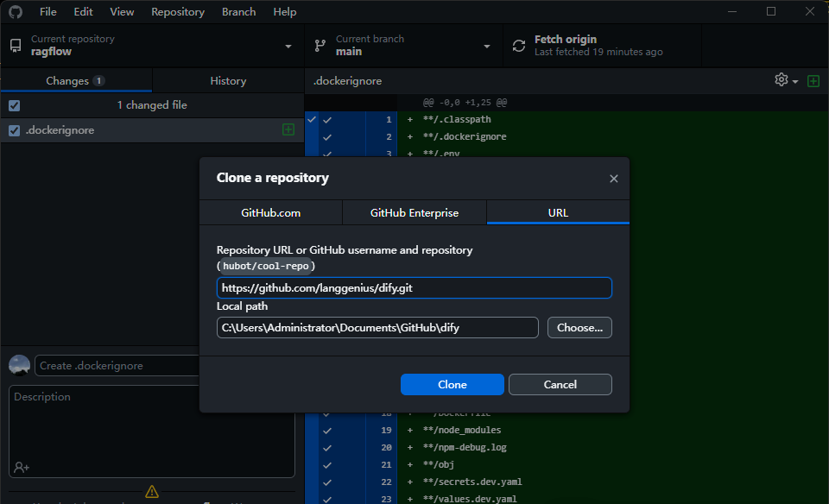Image resolution: width=829 pixels, height=504 pixels.
Task: Click the commit summary field 'Create .dockerignore'
Action: pyautogui.click(x=117, y=366)
